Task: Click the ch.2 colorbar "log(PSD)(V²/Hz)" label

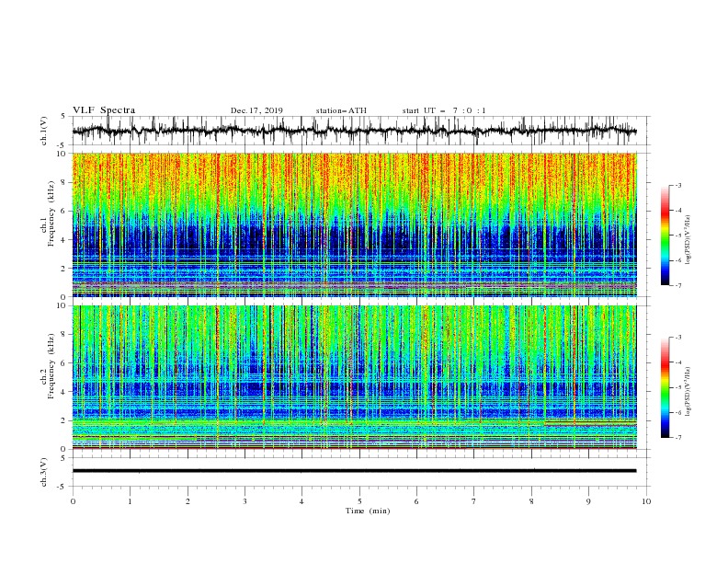Action: 688,391
